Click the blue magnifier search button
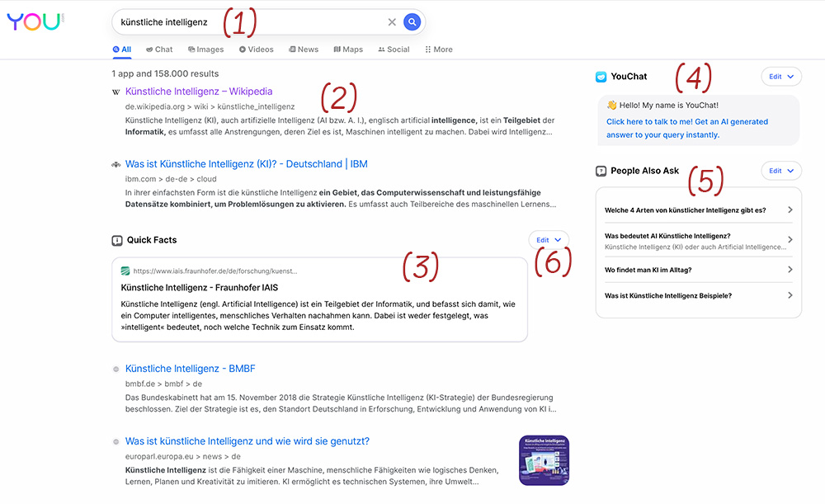The width and height of the screenshot is (825, 504). click(x=412, y=22)
